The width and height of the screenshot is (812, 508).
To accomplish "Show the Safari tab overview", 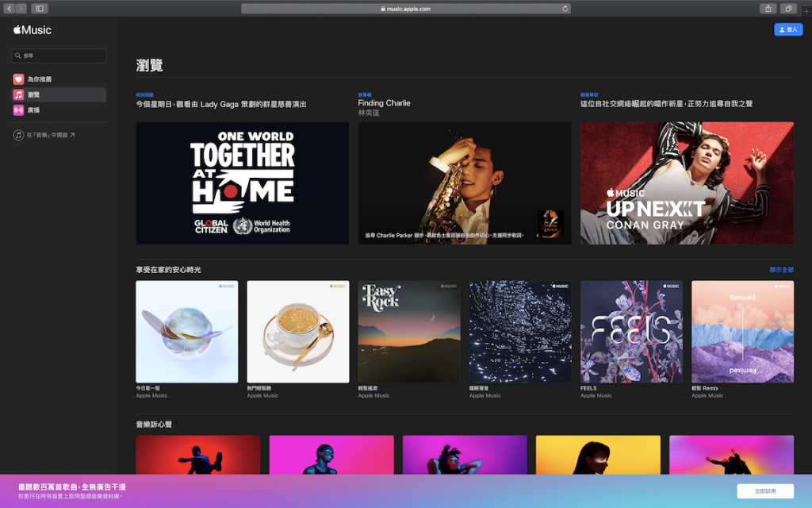I will [x=788, y=8].
